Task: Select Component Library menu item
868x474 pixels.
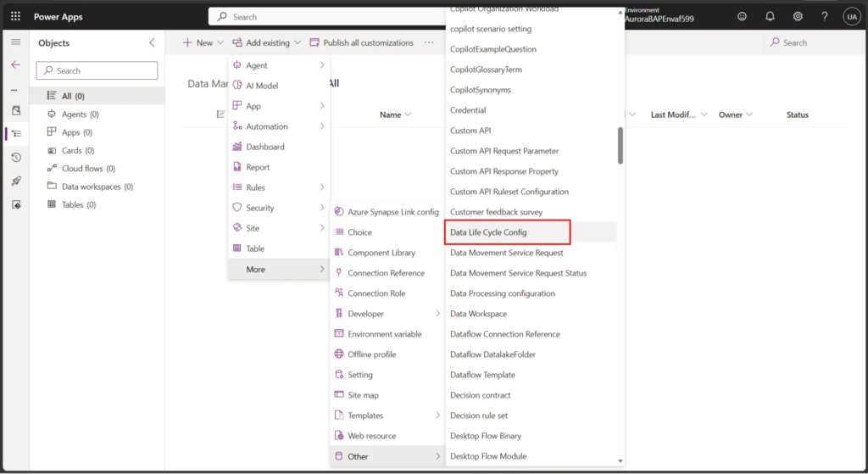Action: [x=387, y=253]
